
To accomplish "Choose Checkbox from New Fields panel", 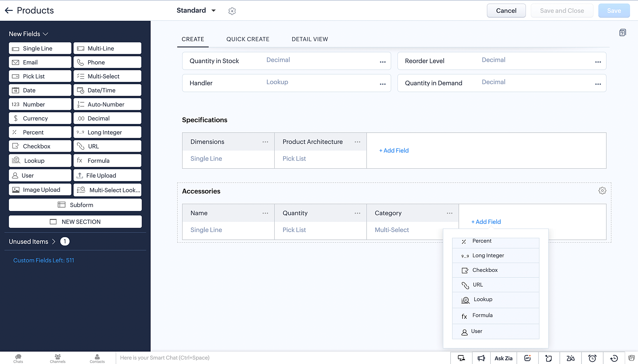I will (x=40, y=146).
